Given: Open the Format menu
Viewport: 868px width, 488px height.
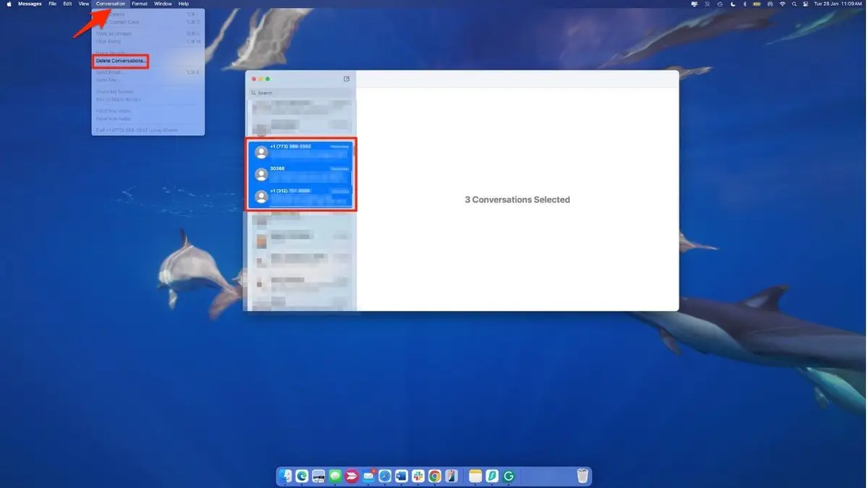Looking at the screenshot, I should tap(140, 4).
